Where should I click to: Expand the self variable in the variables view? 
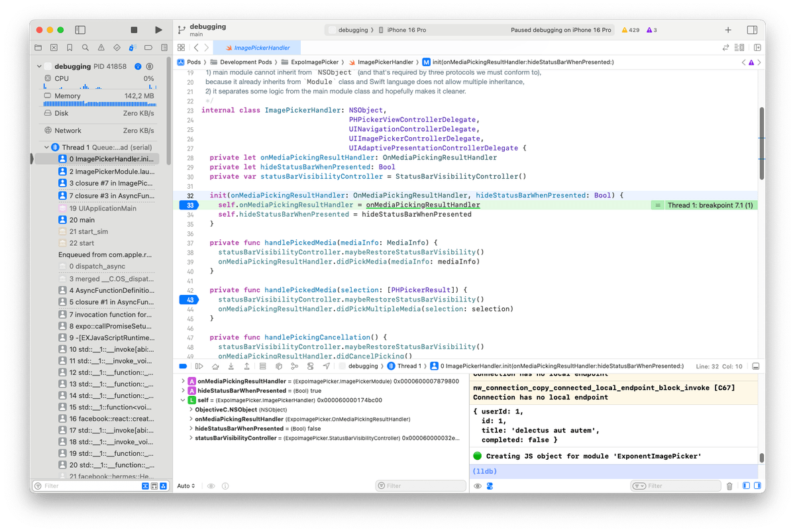184,399
